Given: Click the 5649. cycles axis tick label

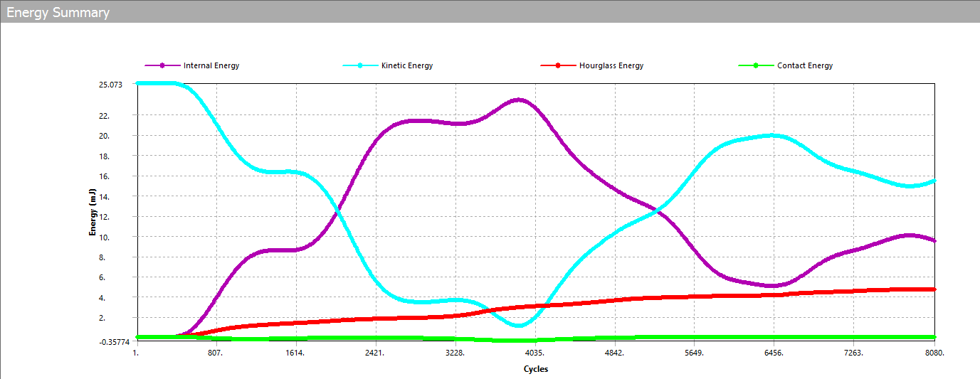Looking at the screenshot, I should pyautogui.click(x=694, y=353).
